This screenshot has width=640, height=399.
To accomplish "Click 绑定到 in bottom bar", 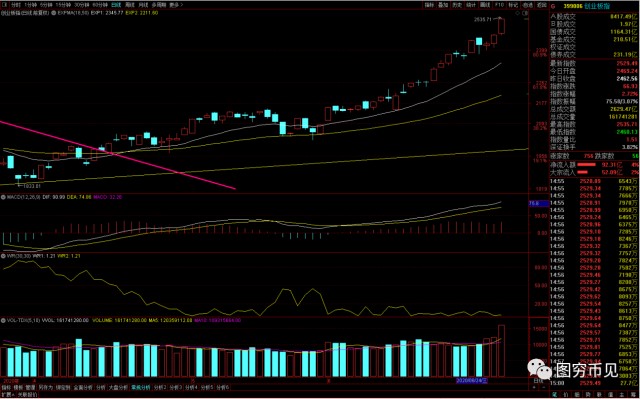I will tap(63, 388).
